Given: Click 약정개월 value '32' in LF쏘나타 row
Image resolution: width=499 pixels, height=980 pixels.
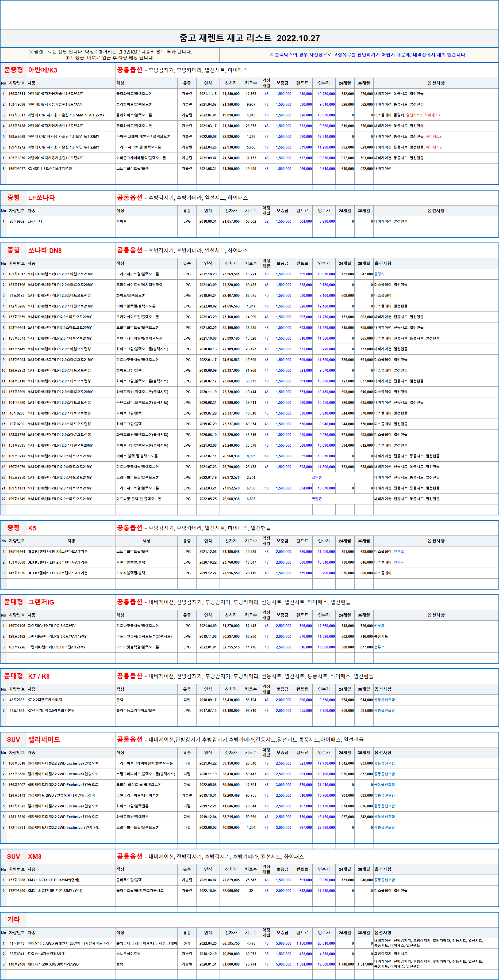Looking at the screenshot, I should click(266, 221).
